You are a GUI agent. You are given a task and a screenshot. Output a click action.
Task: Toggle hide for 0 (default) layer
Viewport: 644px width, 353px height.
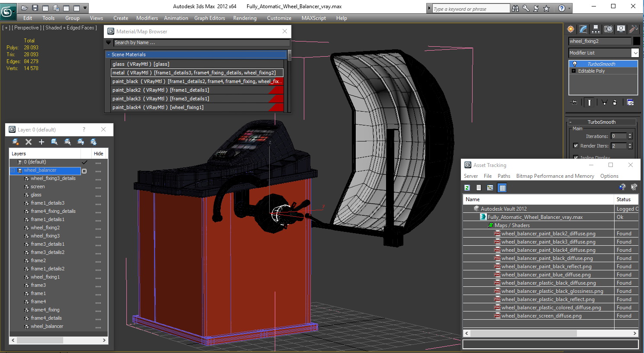(98, 163)
